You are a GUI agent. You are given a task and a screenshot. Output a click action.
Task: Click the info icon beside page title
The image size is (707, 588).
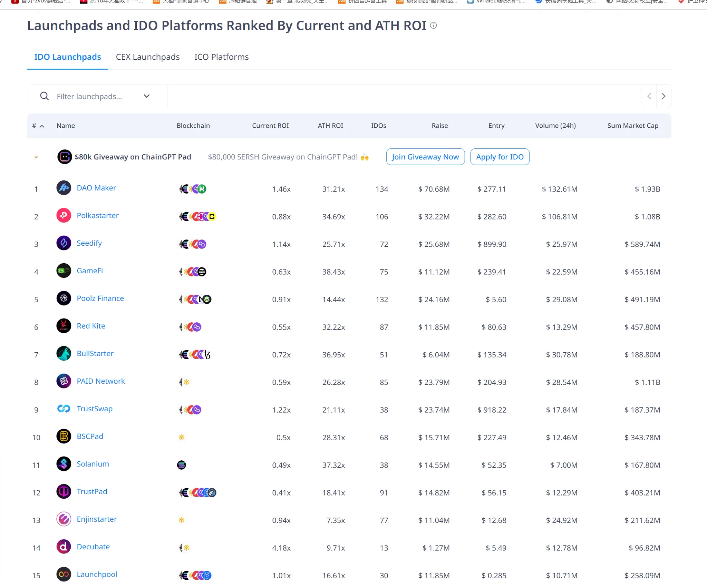434,26
